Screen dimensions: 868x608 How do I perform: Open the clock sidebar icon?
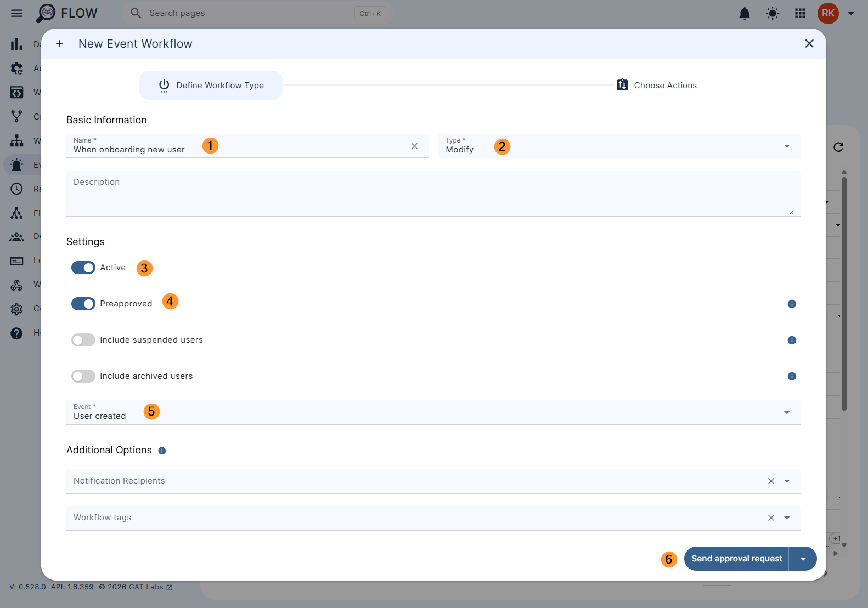click(16, 189)
